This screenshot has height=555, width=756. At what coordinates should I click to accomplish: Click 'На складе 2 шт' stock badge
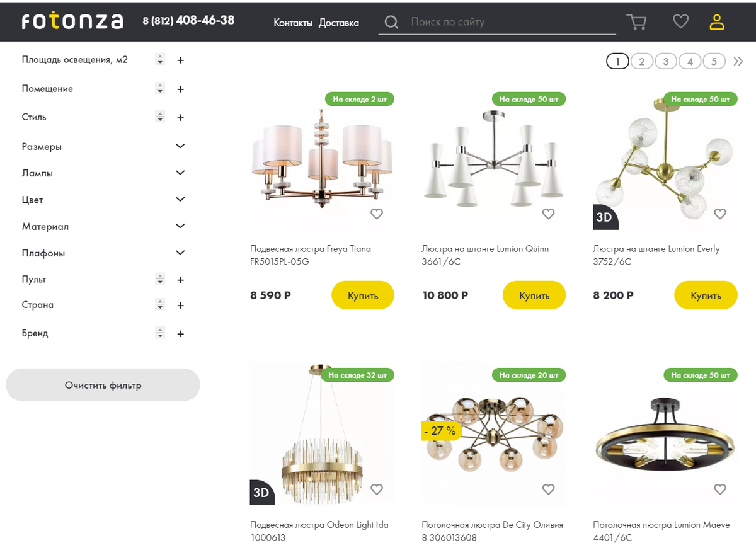click(x=360, y=100)
